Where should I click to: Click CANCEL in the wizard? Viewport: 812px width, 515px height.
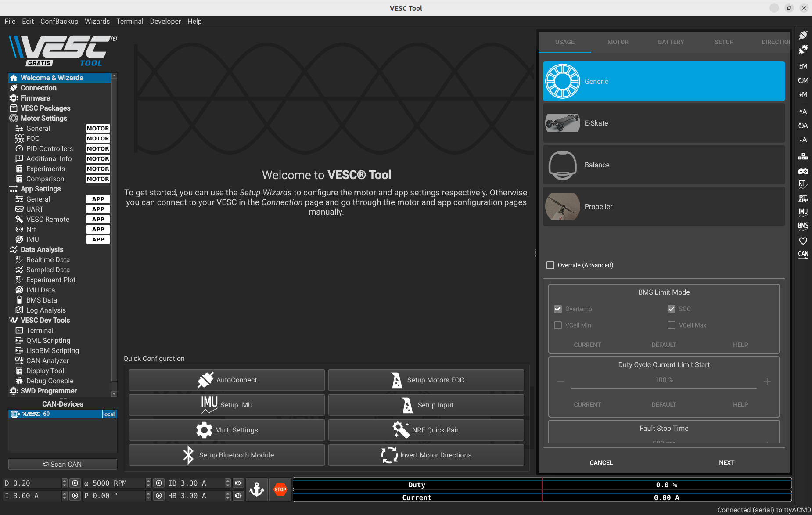[x=601, y=463]
